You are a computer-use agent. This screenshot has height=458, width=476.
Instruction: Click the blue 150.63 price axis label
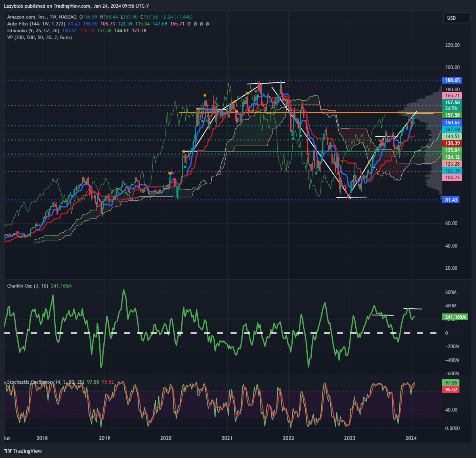coord(452,123)
